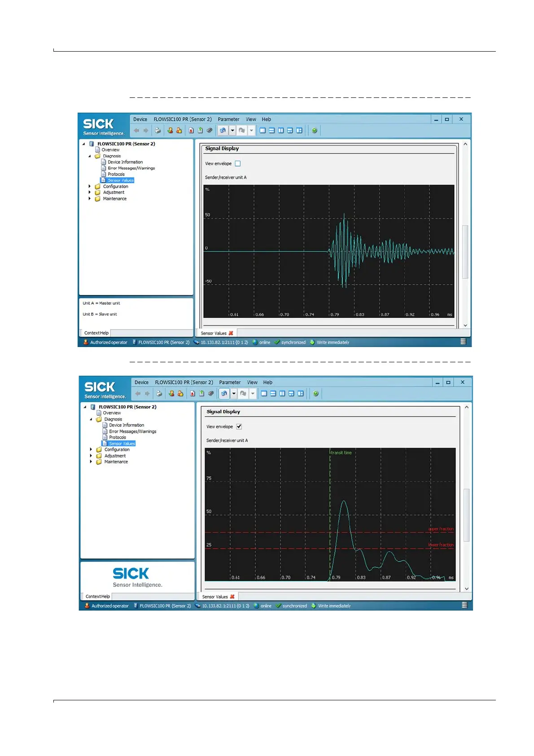The width and height of the screenshot is (534, 756).
Task: Click the user login icon in the upper window
Action: [170, 131]
